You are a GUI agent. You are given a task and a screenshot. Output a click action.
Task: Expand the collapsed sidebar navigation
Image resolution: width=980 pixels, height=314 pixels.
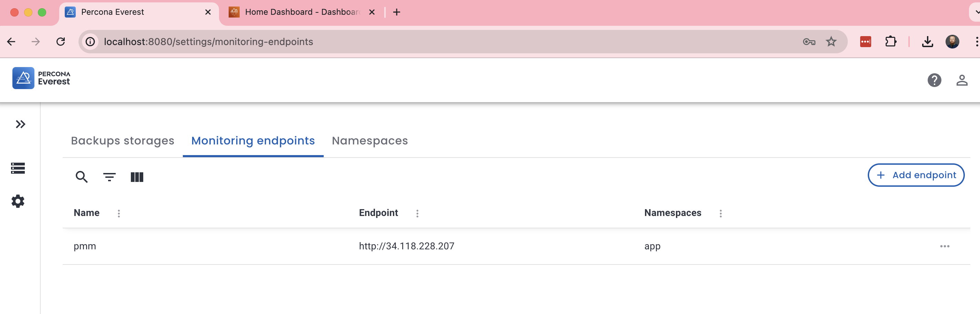pyautogui.click(x=20, y=124)
